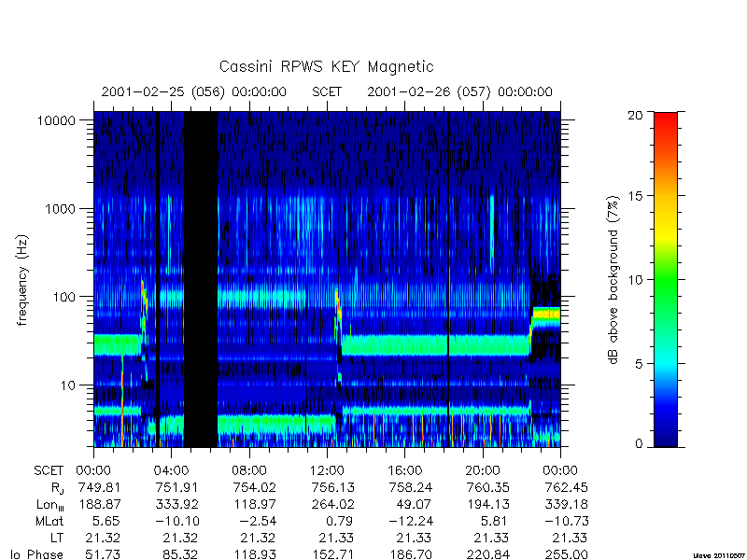The width and height of the screenshot is (747, 560).
Task: Click the colorbar value 20
Action: click(635, 115)
